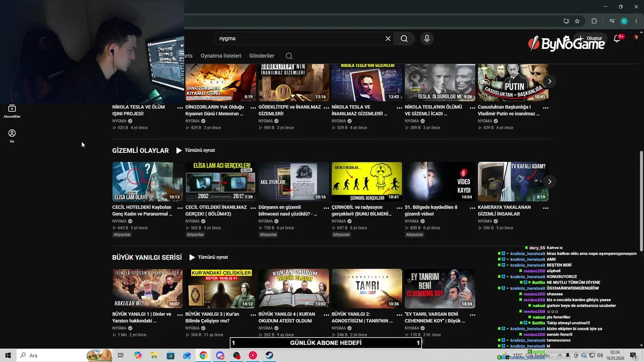Screen dimensions: 644x362
Task: Switch to Gönderiler tab
Action: (x=262, y=56)
